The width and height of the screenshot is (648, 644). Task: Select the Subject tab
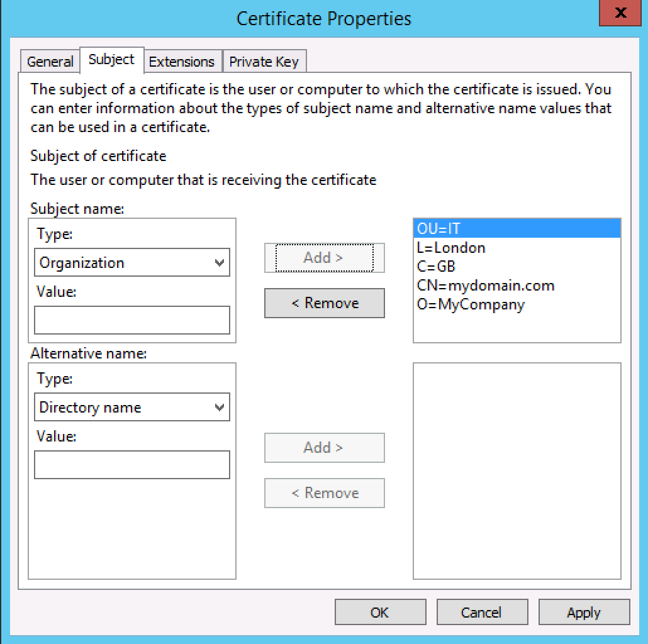pos(111,60)
